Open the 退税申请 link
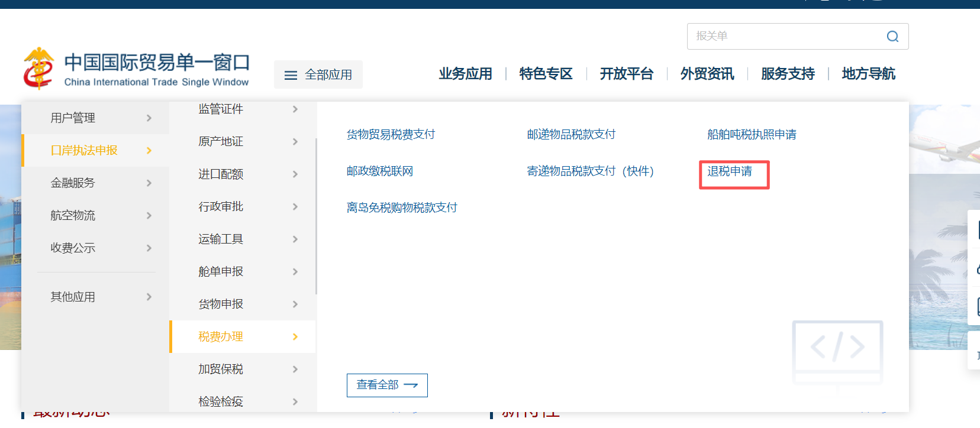 click(x=730, y=171)
